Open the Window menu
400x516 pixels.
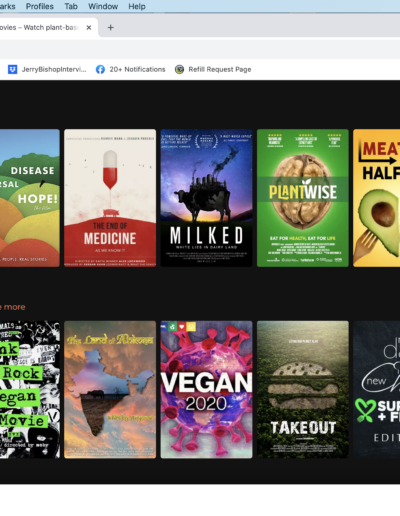coord(103,6)
